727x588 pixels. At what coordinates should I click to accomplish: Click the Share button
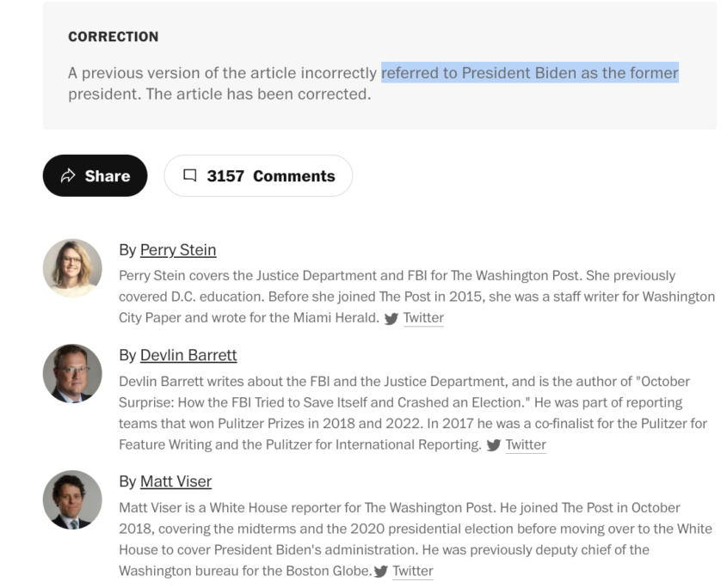(x=95, y=175)
